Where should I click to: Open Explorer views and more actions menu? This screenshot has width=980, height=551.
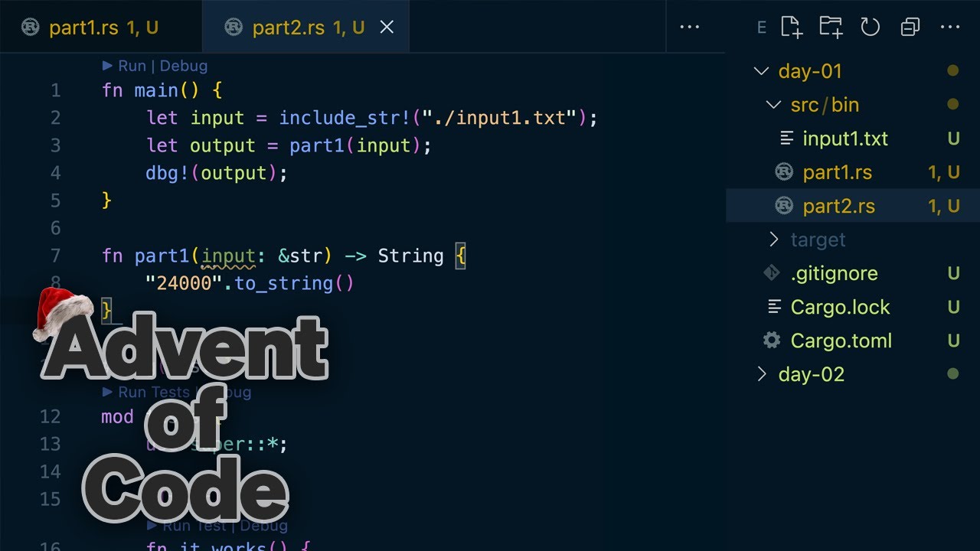(x=949, y=27)
